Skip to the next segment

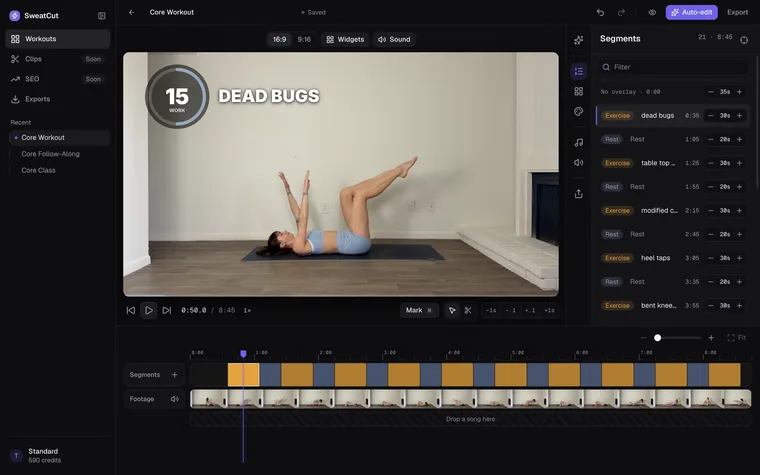tap(167, 311)
